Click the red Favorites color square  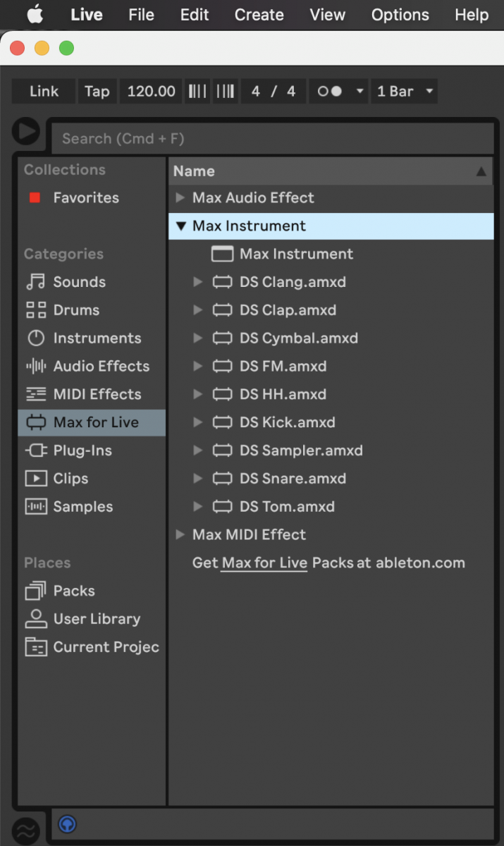coord(35,198)
